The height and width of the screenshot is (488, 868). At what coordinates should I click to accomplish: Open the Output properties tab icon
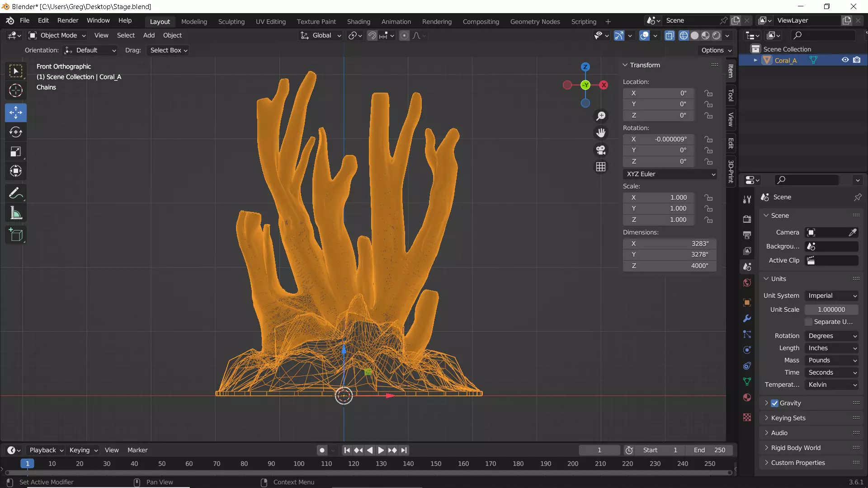coord(747,235)
